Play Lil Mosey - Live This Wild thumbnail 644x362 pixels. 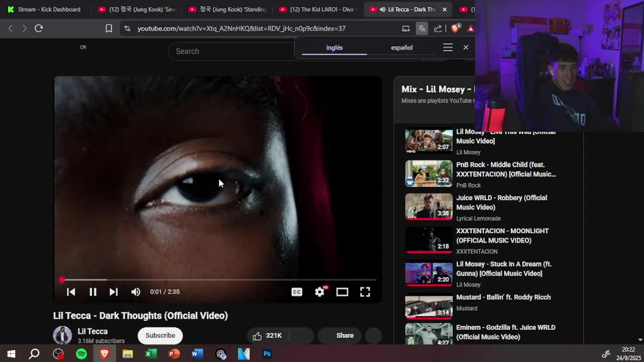(x=429, y=141)
